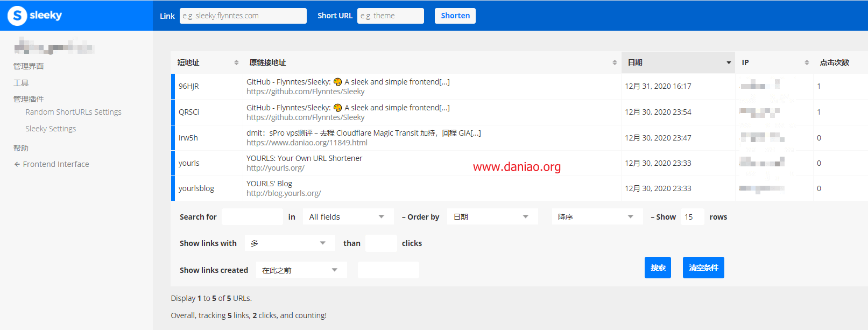Open 管理插件 in the sidebar
This screenshot has height=330, width=868.
coord(29,99)
